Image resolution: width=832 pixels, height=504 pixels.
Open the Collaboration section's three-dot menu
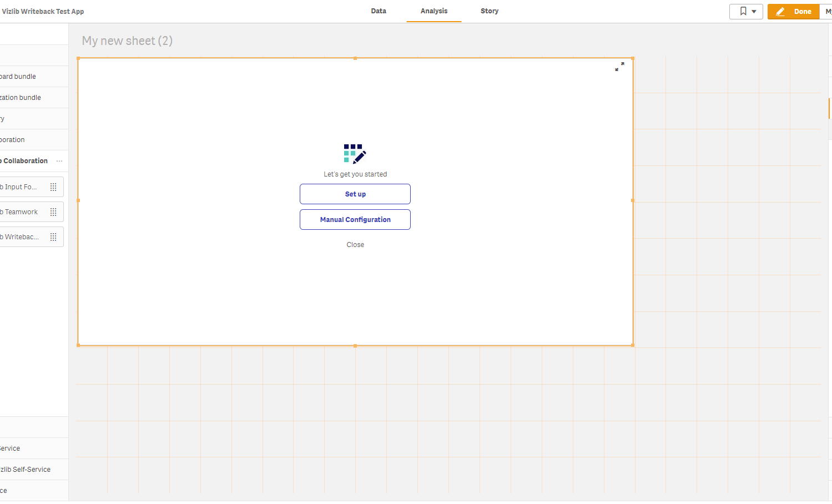pos(59,161)
